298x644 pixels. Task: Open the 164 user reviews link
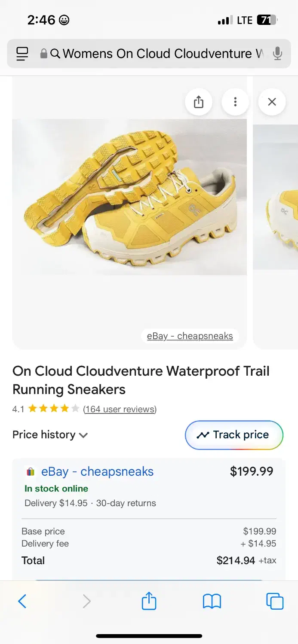tap(120, 409)
